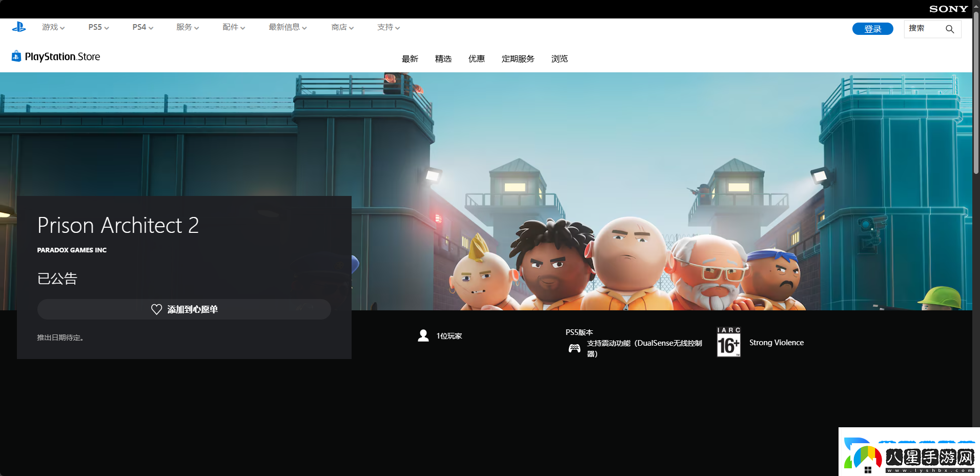Click the Strong Violence descriptor
Screen dimensions: 980x476
pyautogui.click(x=777, y=343)
